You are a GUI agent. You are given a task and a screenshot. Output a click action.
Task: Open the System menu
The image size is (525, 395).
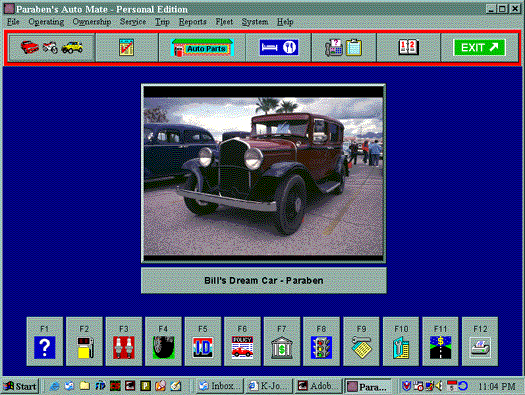pos(255,22)
